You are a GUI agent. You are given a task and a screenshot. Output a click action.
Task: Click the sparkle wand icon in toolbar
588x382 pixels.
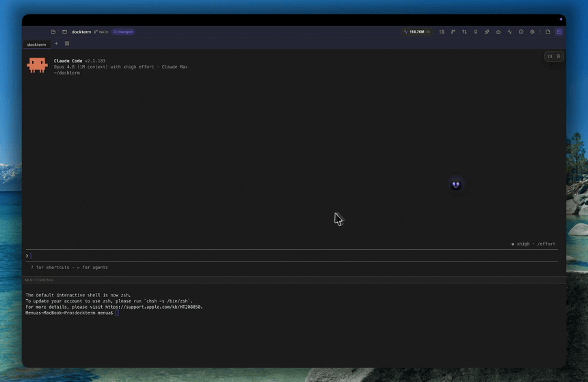[487, 32]
